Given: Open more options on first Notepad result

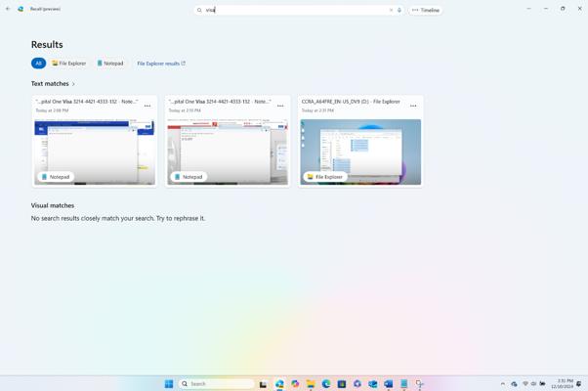Looking at the screenshot, I should pos(147,106).
